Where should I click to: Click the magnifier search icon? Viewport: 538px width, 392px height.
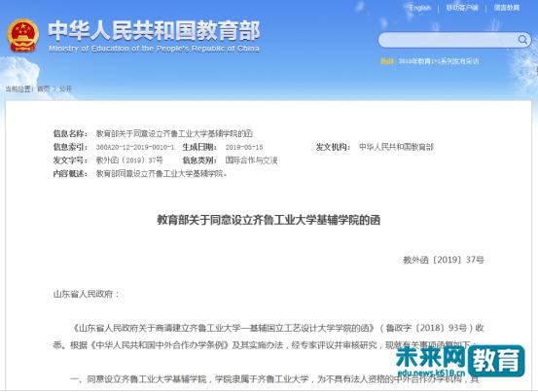(522, 40)
